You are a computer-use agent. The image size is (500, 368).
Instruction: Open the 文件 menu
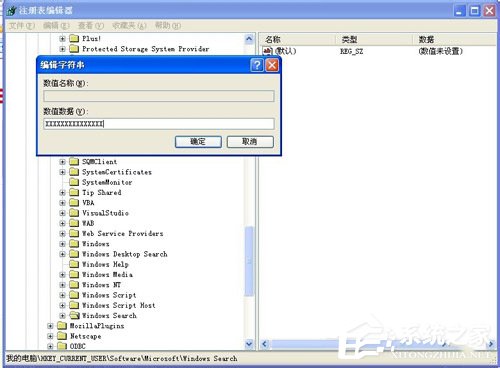pyautogui.click(x=21, y=26)
